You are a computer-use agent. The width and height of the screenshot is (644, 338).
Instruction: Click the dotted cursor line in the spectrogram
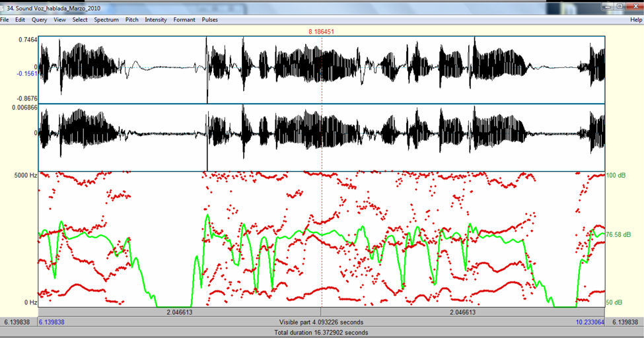coord(321,238)
